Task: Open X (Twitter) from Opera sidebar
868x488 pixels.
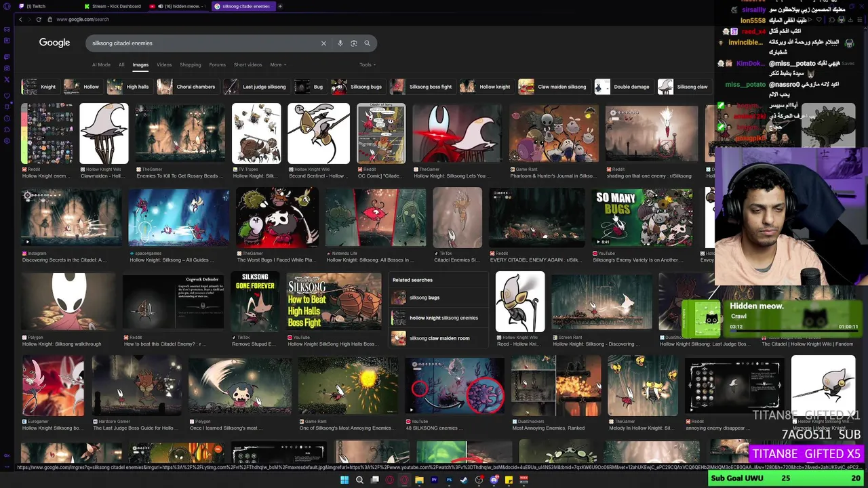Action: [x=7, y=79]
